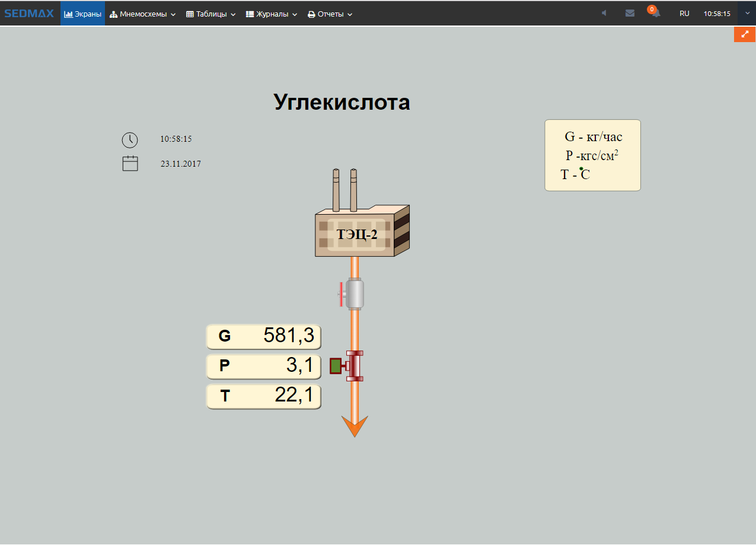Viewport: 756px width, 545px height.
Task: Open the notifications bell
Action: click(655, 14)
